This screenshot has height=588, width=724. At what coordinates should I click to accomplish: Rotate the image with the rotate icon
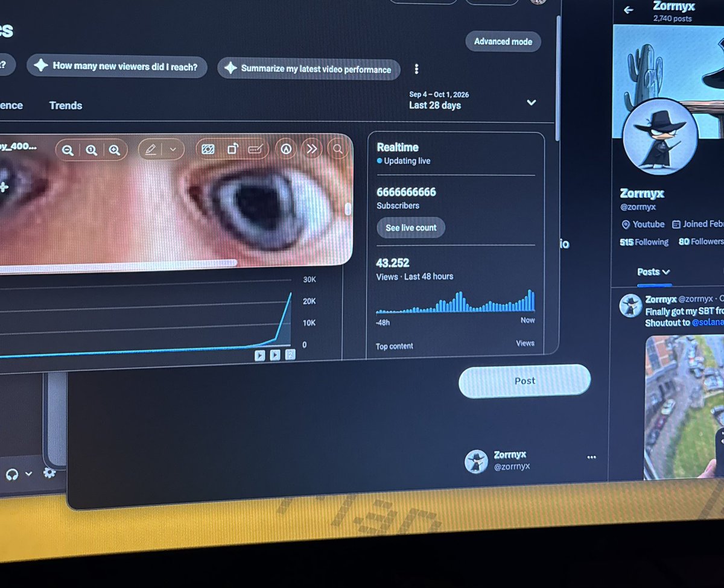pos(232,149)
